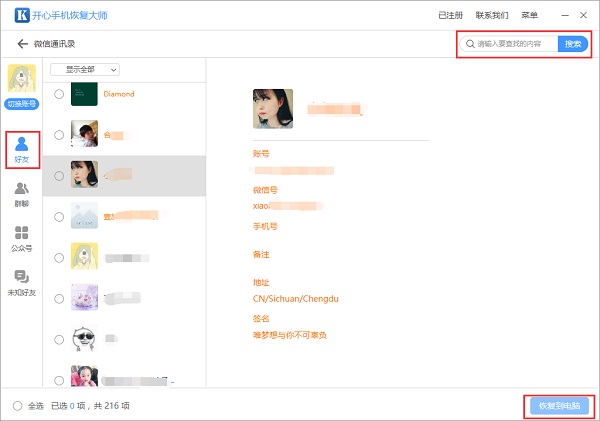Click the yellow cartoon girl avatar in list

coord(84,256)
